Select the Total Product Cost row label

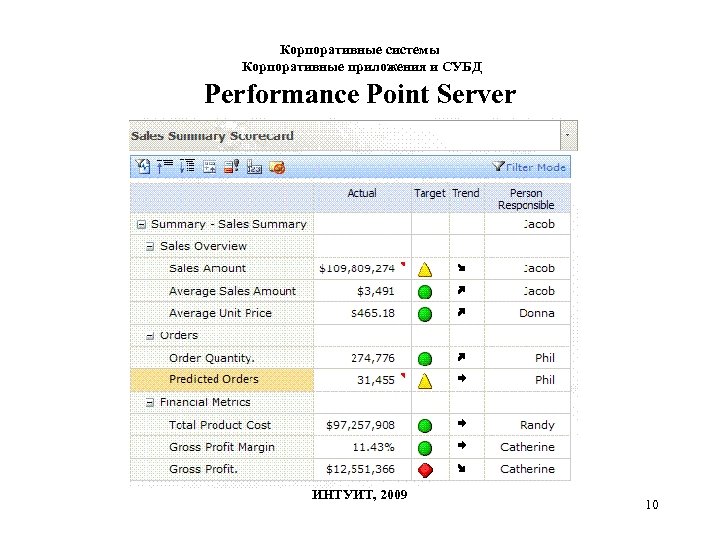220,425
